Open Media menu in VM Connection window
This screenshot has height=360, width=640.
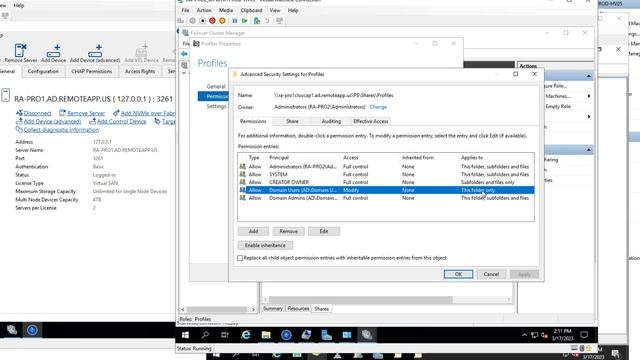226,10
